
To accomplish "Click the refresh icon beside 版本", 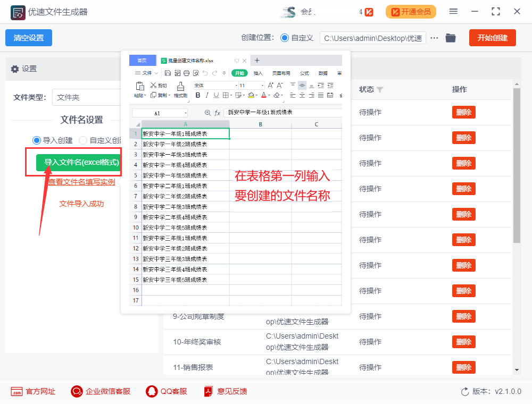I will [465, 392].
